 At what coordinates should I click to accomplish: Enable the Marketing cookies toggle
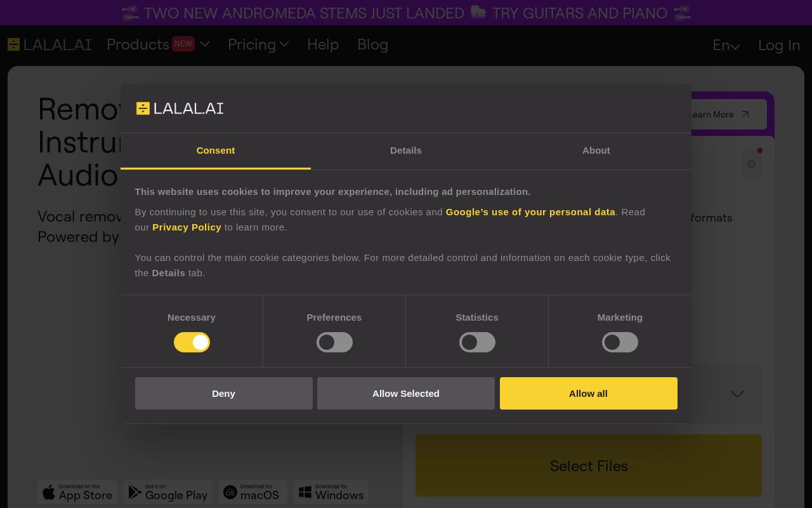pos(620,342)
